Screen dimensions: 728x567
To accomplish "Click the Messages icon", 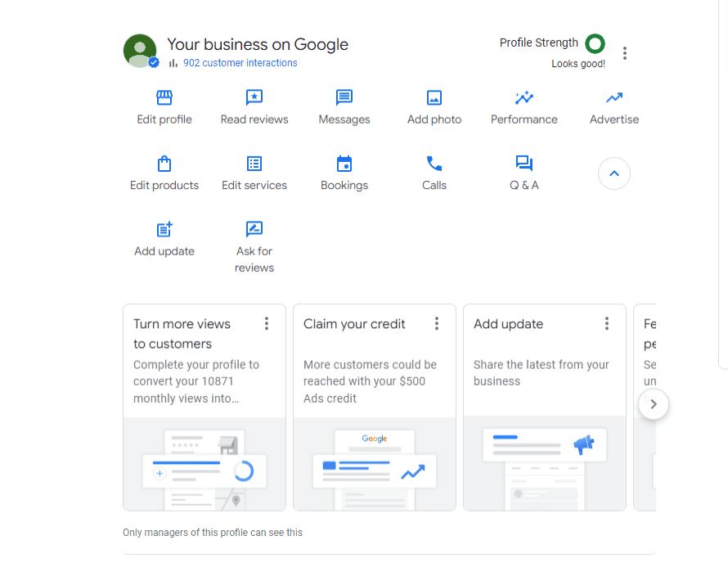I will click(x=344, y=97).
